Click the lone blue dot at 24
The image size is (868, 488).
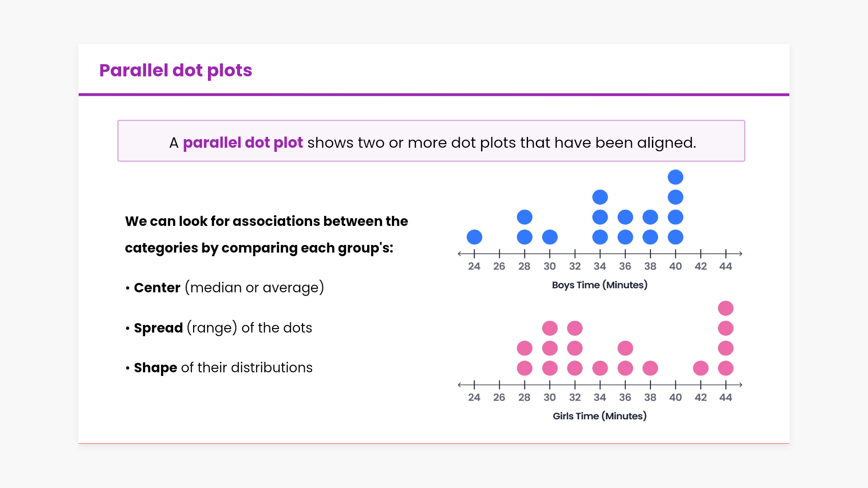pos(474,237)
